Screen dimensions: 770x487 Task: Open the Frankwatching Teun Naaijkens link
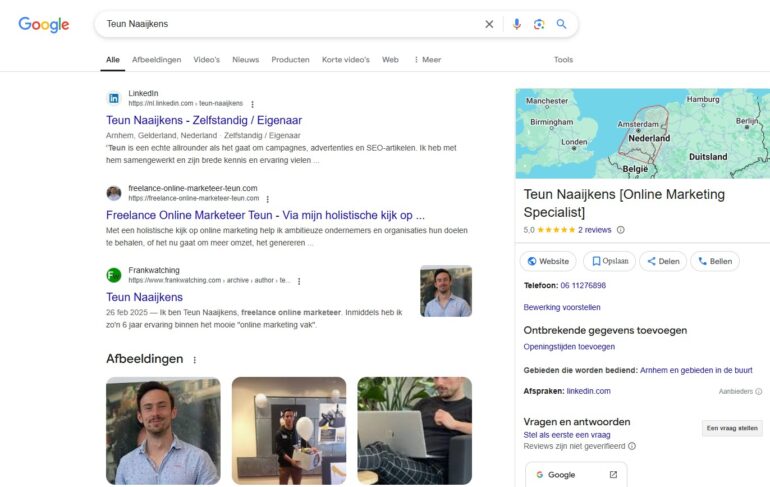144,297
